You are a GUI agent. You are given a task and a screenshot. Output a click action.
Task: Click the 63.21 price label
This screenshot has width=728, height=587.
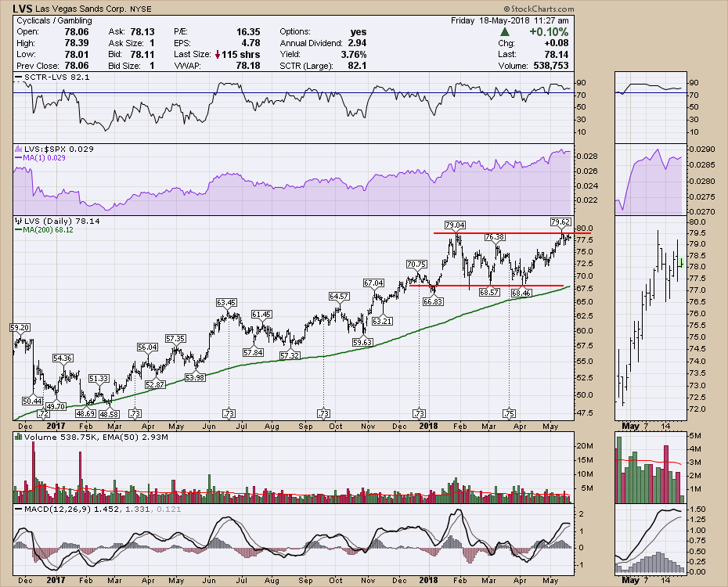click(382, 321)
